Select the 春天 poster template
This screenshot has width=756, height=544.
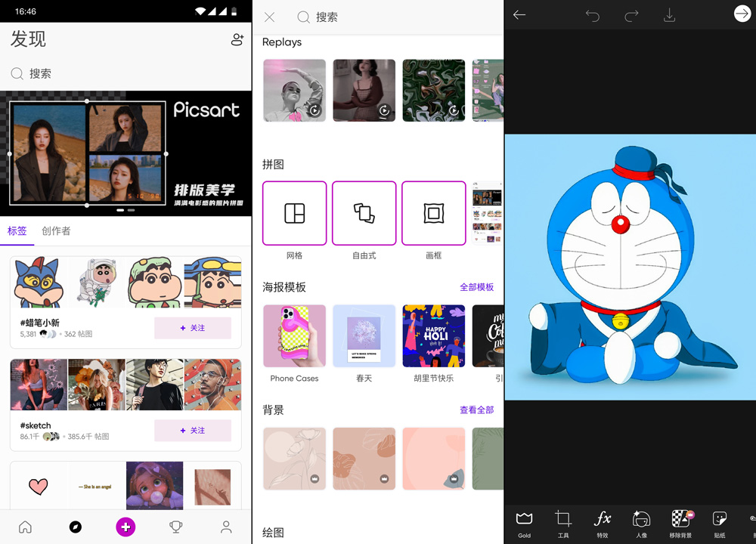coord(364,335)
